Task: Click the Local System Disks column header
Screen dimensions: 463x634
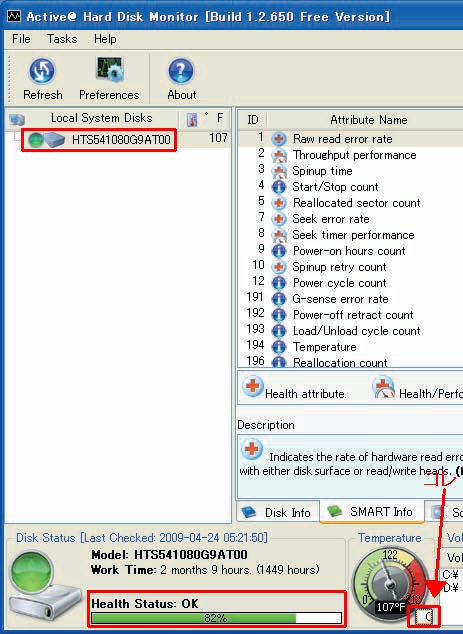Action: tap(101, 118)
